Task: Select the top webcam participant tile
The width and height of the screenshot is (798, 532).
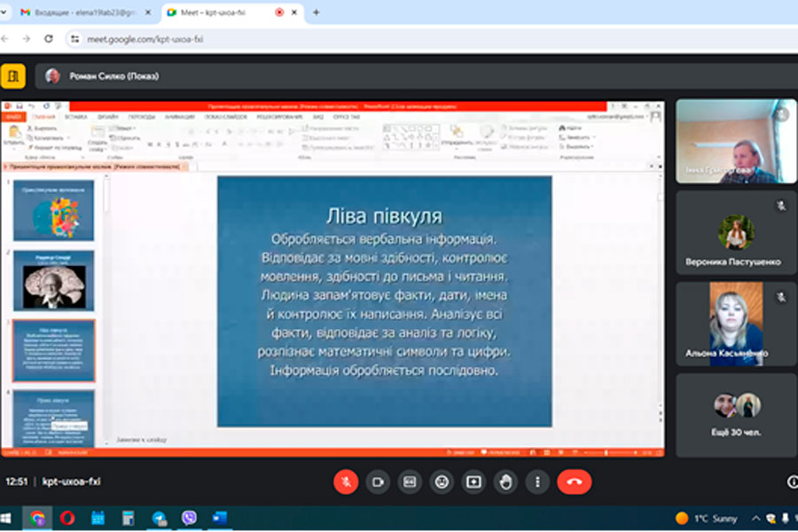Action: (736, 141)
